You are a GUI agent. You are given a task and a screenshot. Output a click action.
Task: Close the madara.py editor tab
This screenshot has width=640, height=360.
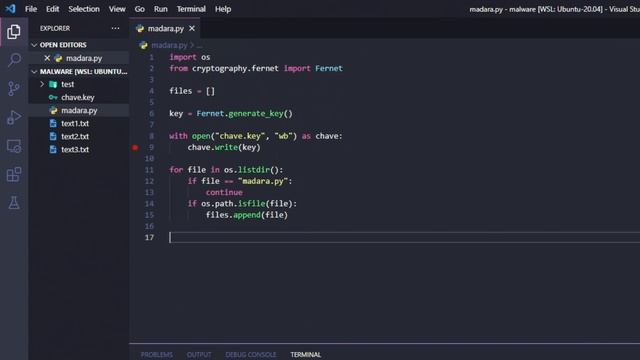point(192,29)
